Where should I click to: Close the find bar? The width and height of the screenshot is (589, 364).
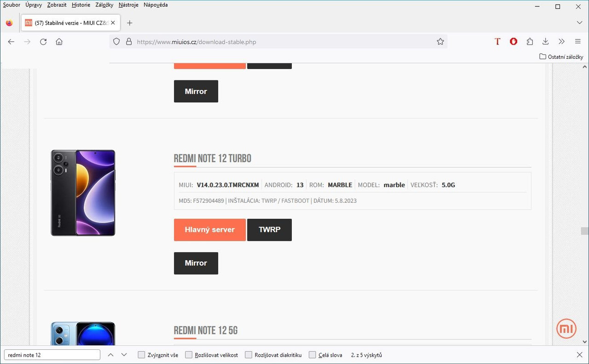pos(579,355)
